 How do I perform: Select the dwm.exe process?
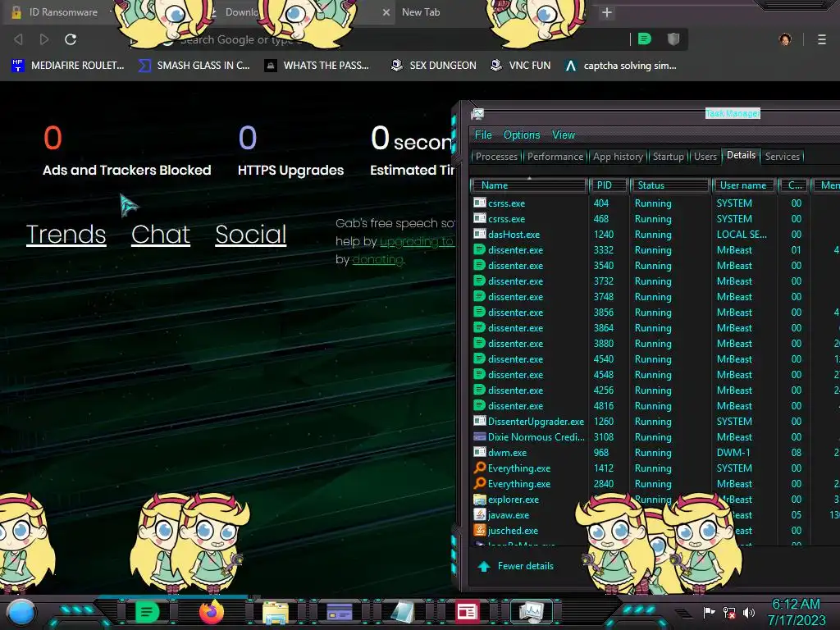pyautogui.click(x=654, y=453)
